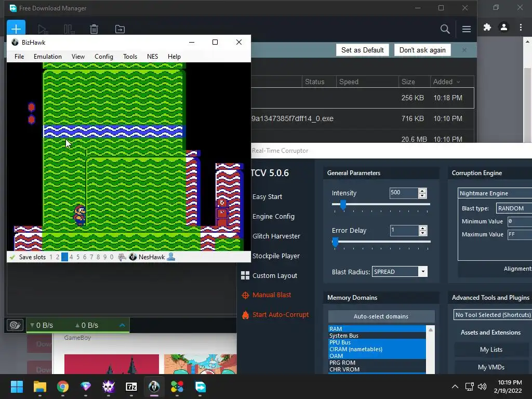Open search in Free Download Manager

point(445,29)
